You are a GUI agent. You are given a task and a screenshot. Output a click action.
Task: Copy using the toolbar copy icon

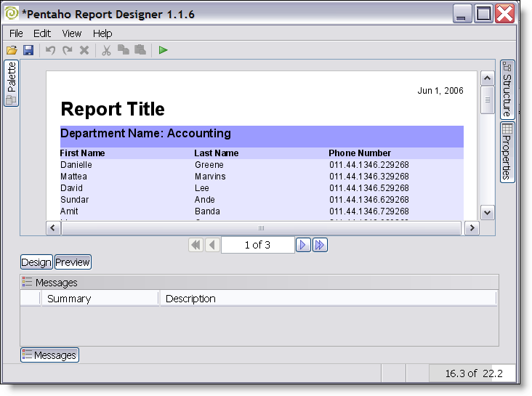pyautogui.click(x=123, y=50)
